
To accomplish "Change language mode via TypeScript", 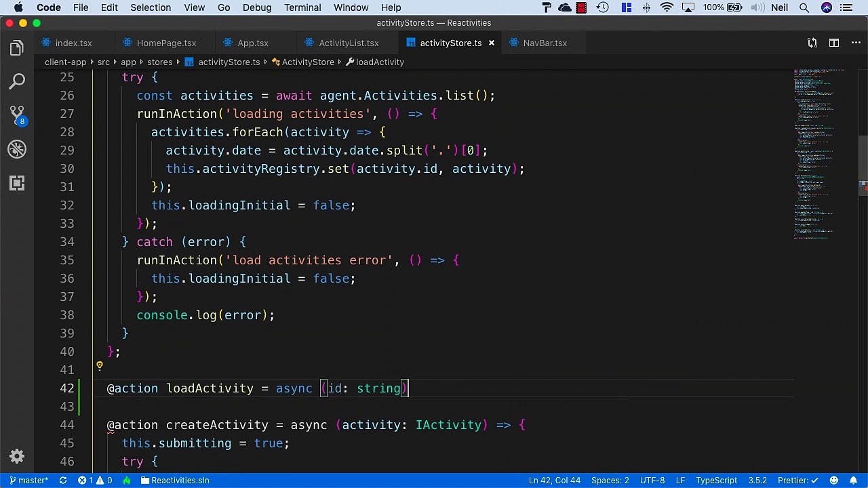I will 716,480.
